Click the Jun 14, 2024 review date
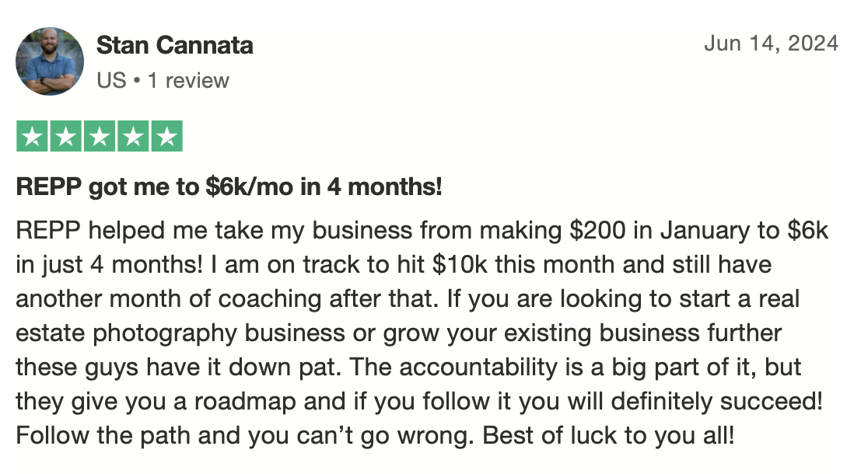Screen dimensions: 868x474 [771, 44]
